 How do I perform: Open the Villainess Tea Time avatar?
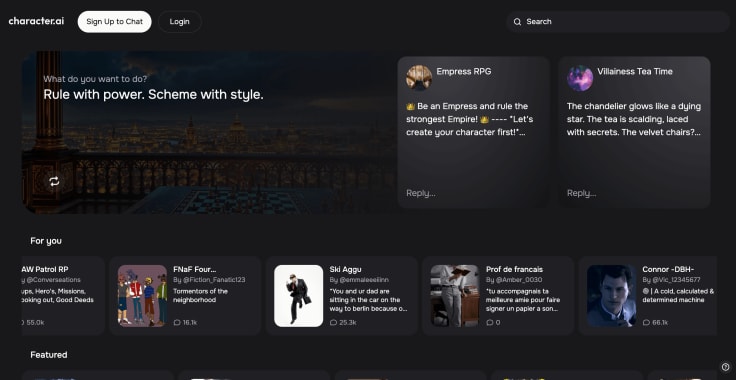click(580, 78)
